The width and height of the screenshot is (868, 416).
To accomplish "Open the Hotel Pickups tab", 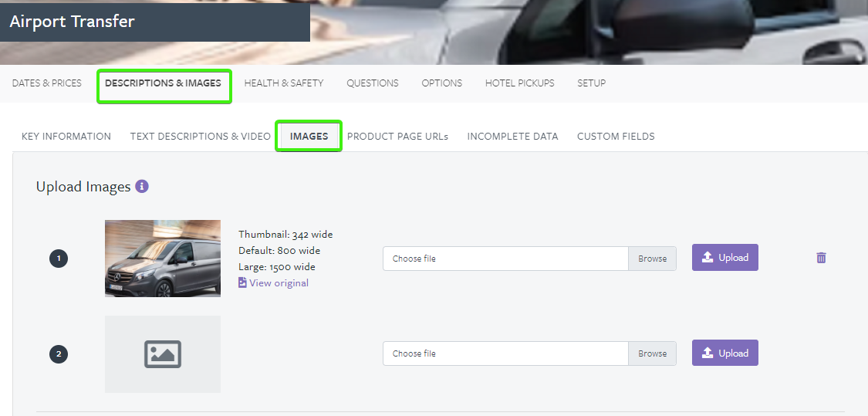I will (520, 83).
